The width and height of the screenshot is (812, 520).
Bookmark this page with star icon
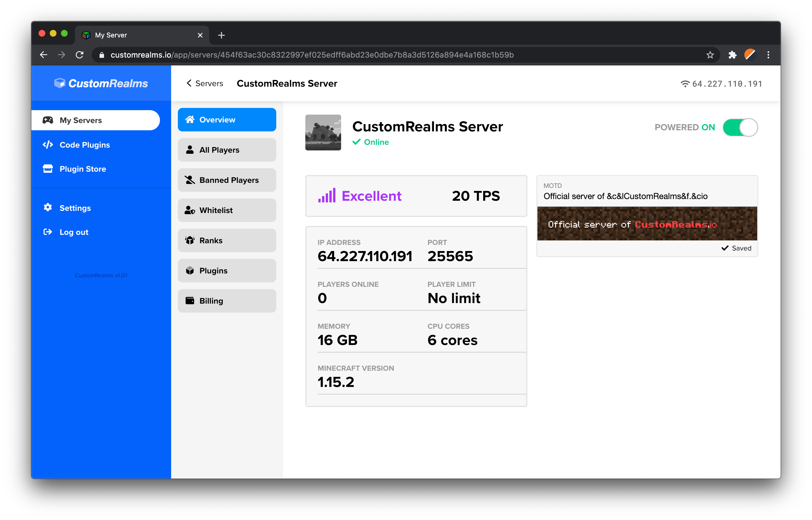pos(710,55)
